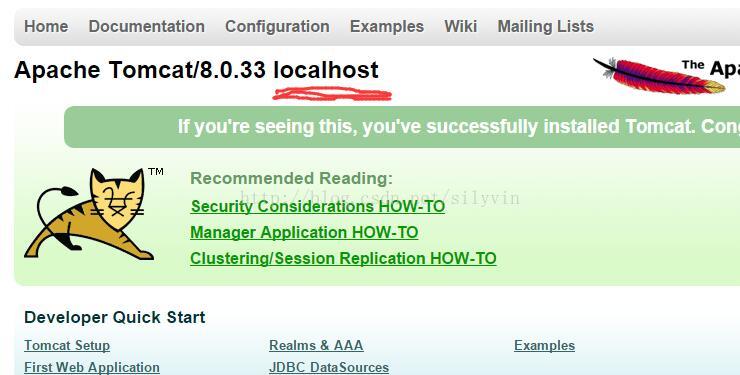Open the Tomcat Setup link
740x375 pixels.
tap(67, 346)
